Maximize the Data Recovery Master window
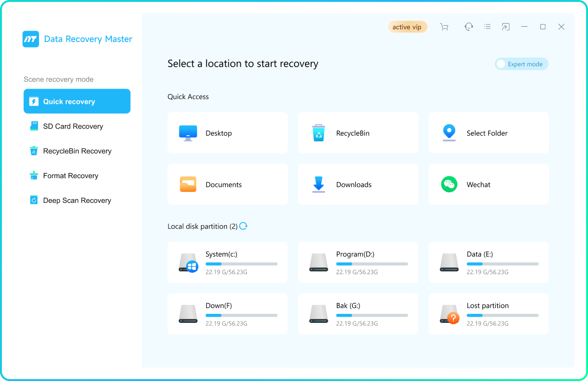Viewport: 588px width, 381px height. click(543, 27)
